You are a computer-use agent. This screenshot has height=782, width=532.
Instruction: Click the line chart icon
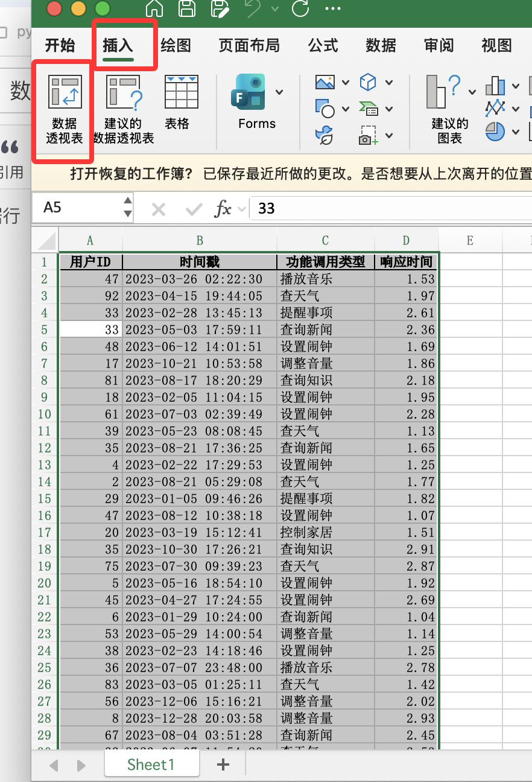pyautogui.click(x=496, y=109)
